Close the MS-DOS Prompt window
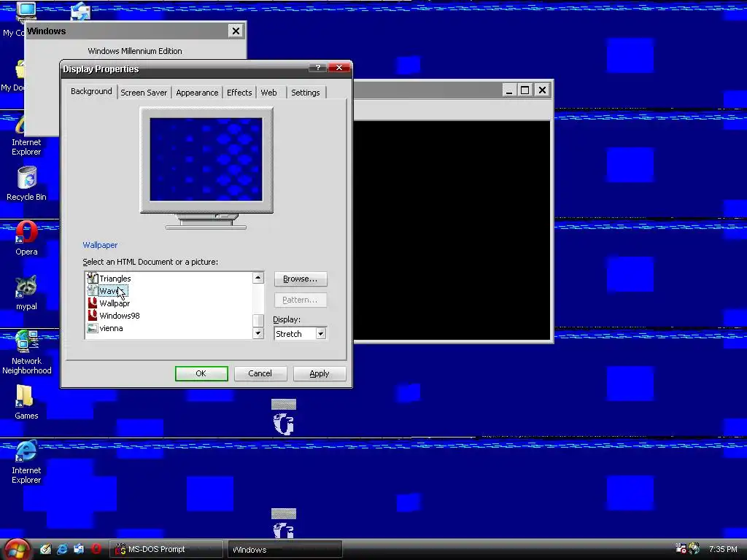Viewport: 747px width, 560px height. click(542, 90)
